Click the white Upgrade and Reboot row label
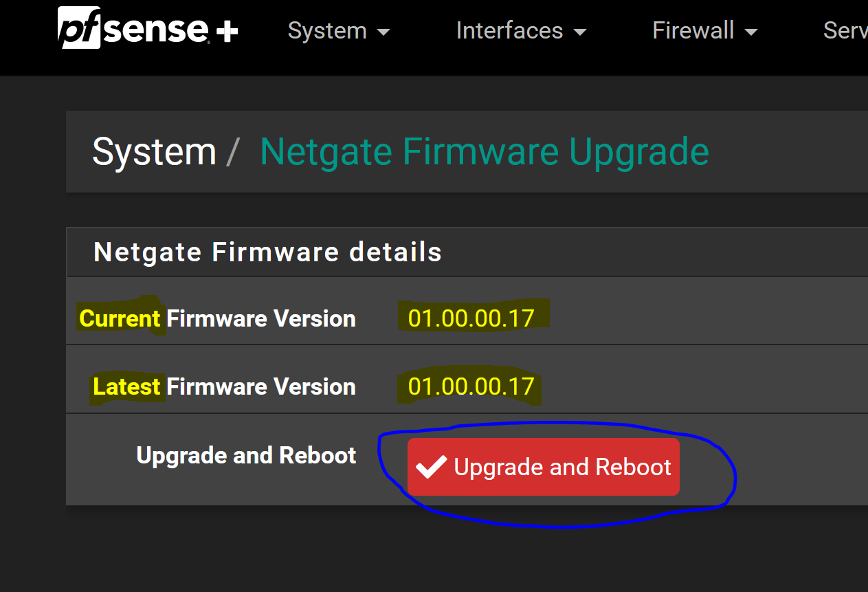Screen dimensions: 868x592 [x=247, y=455]
